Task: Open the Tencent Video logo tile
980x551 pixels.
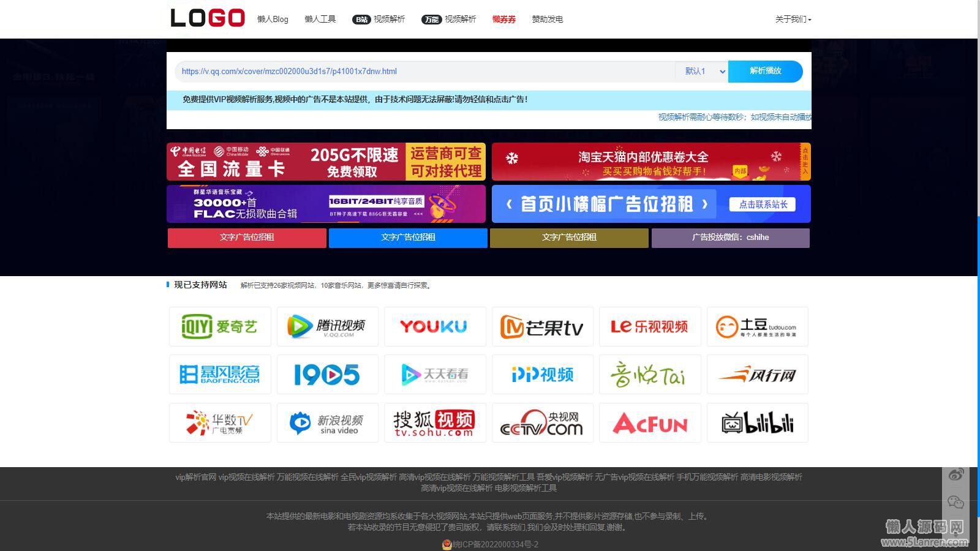Action: tap(327, 326)
